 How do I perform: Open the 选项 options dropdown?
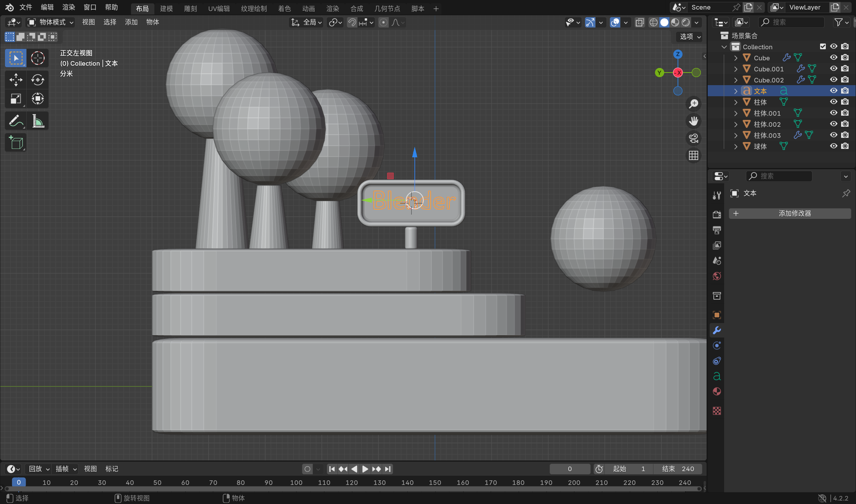tap(690, 37)
